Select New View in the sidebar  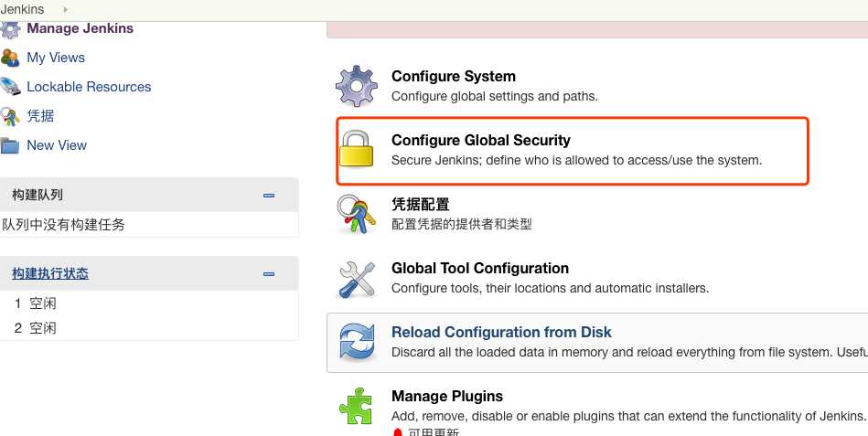pyautogui.click(x=57, y=145)
